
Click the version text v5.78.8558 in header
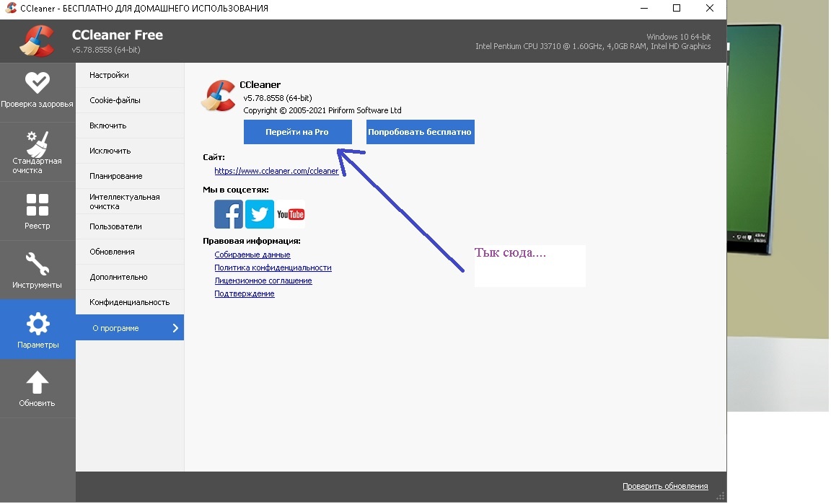coord(106,50)
